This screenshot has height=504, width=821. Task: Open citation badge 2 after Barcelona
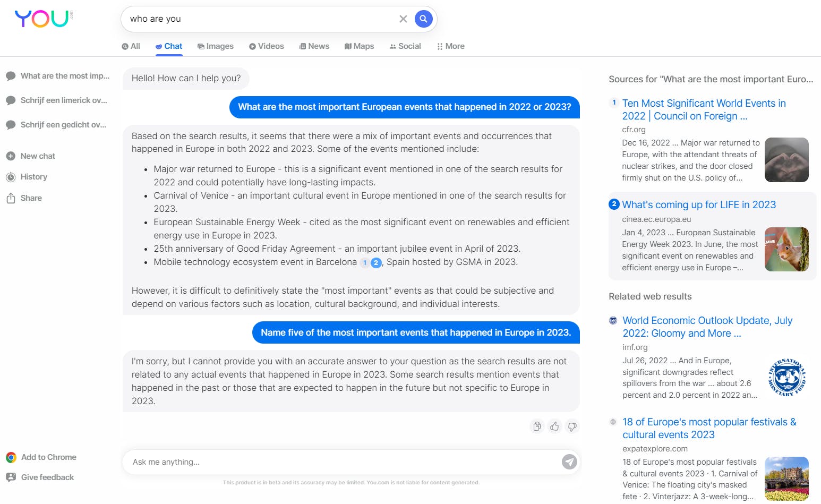377,262
